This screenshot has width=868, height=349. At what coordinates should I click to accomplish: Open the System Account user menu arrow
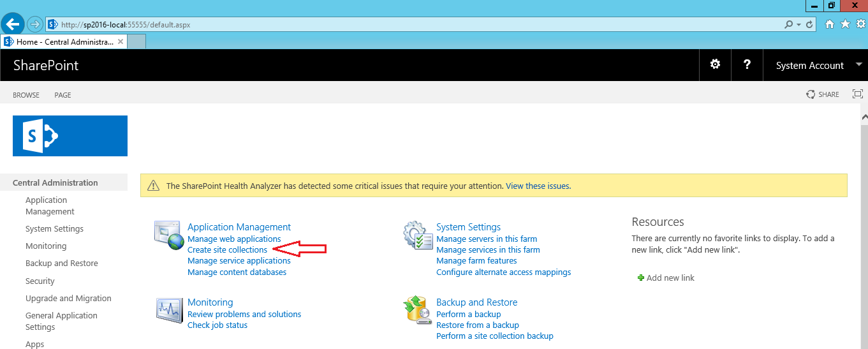(858, 64)
